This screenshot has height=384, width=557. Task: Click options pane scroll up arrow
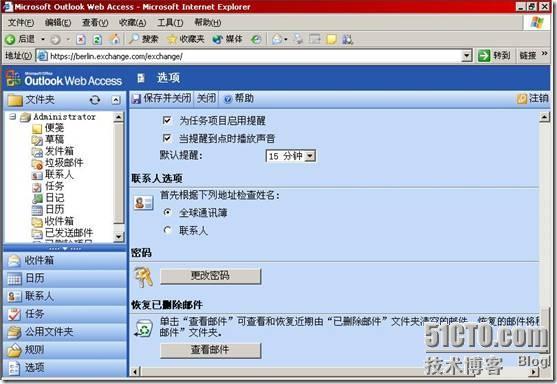(x=545, y=117)
